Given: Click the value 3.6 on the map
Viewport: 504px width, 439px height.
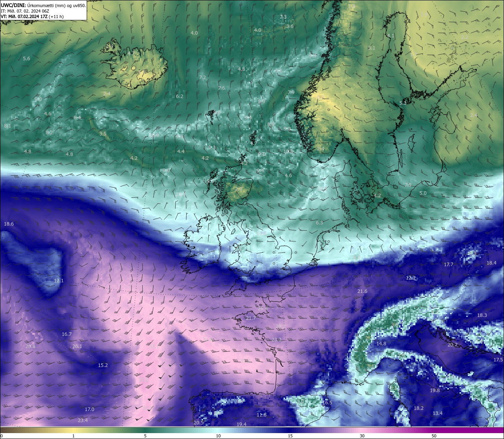Looking at the screenshot, I should [290, 26].
